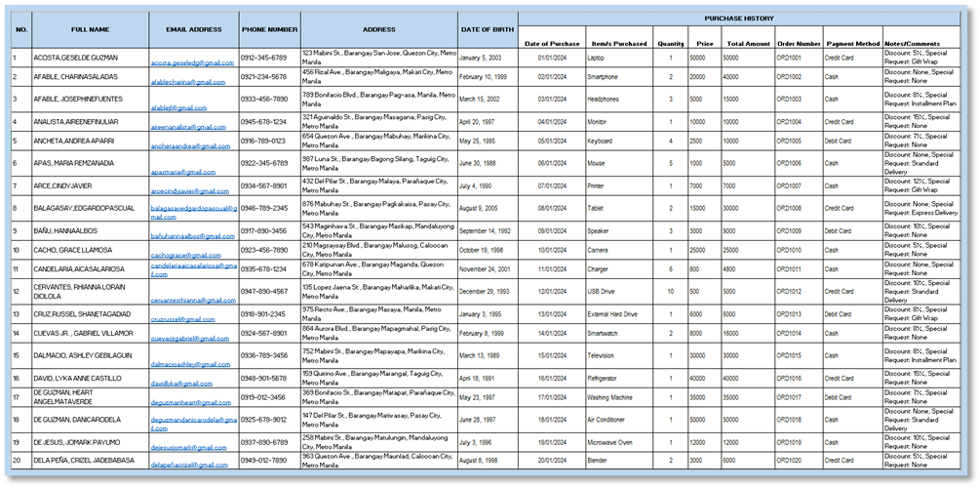This screenshot has width=980, height=488.
Task: Select the 4800 total amount for Charger
Action: 748,269
